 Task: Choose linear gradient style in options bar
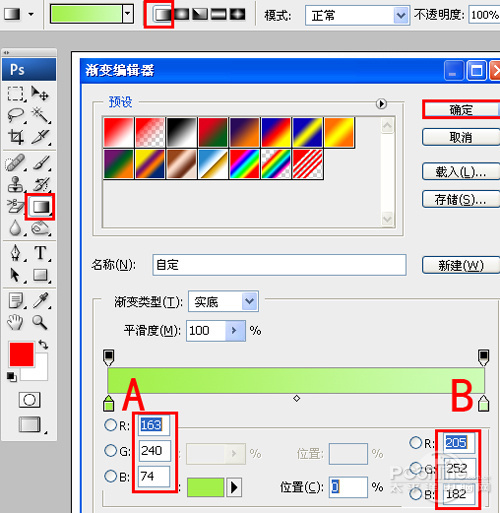click(163, 14)
